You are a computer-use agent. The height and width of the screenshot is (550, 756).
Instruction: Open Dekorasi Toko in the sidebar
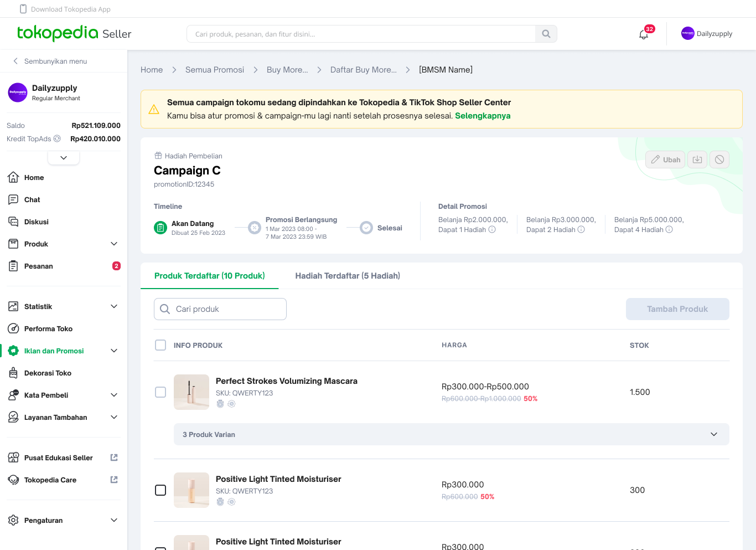(48, 373)
